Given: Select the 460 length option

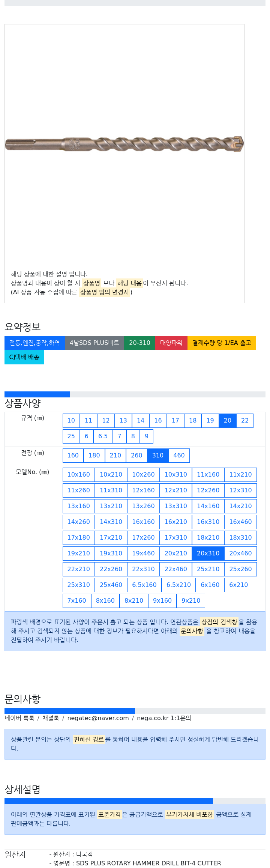Looking at the screenshot, I should click(x=179, y=455).
